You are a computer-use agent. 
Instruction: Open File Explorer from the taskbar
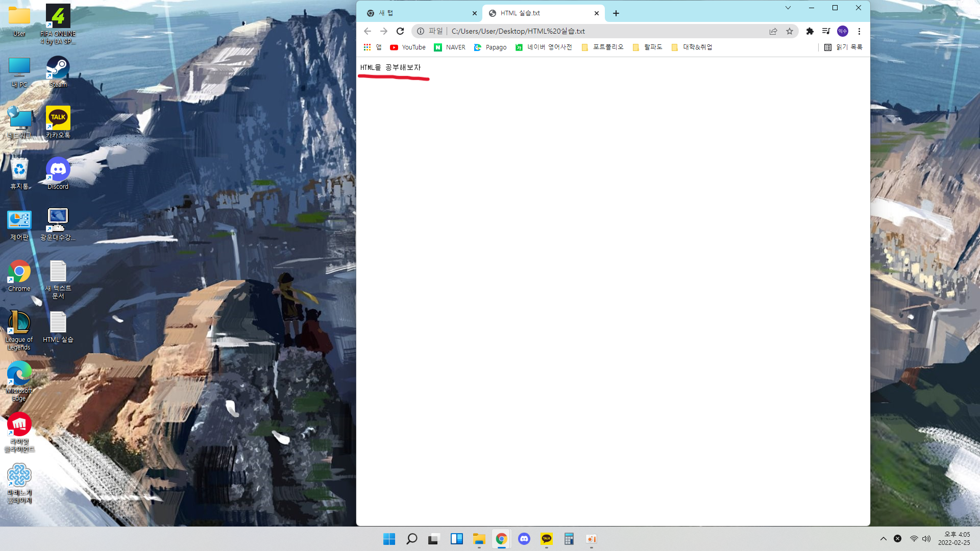tap(479, 539)
